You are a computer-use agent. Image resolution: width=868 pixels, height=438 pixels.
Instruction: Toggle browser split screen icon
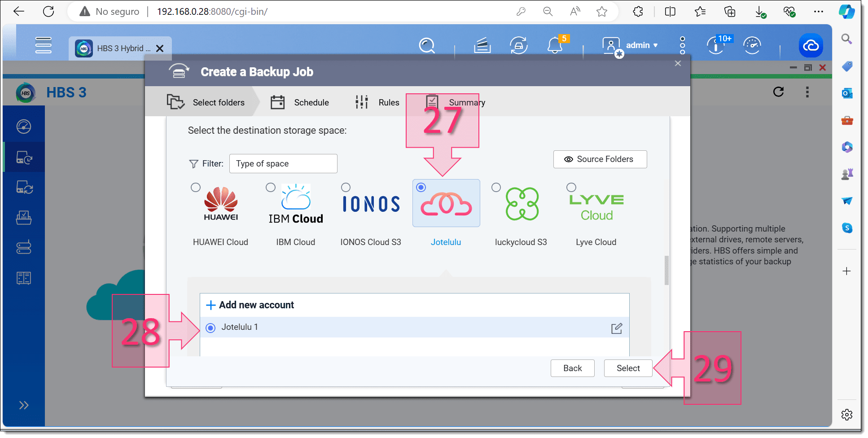(x=670, y=12)
